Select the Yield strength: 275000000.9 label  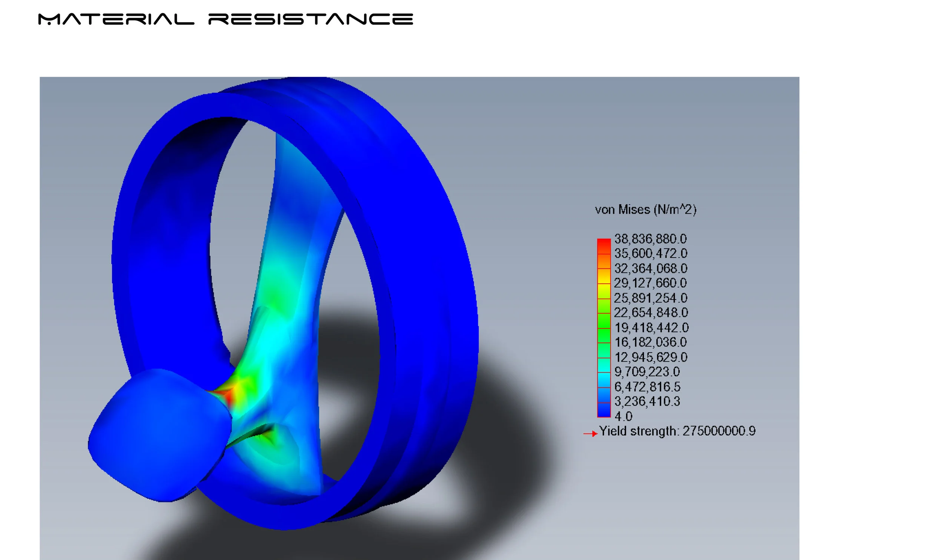point(677,431)
